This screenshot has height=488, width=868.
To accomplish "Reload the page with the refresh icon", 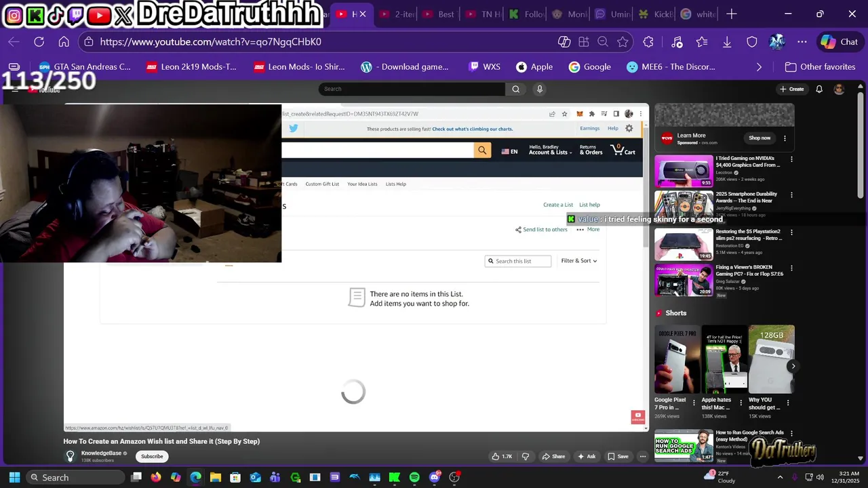I will pyautogui.click(x=39, y=42).
